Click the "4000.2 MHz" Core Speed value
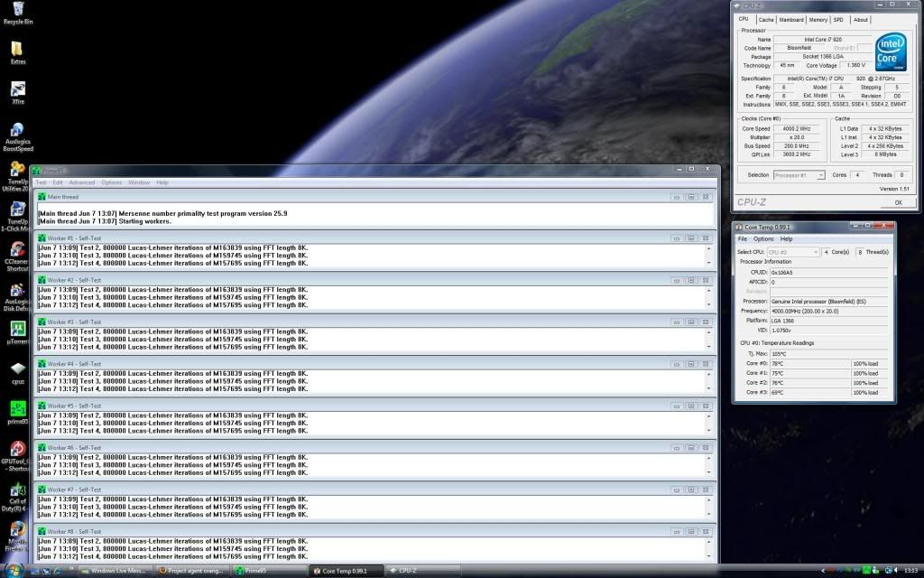The height and width of the screenshot is (578, 924). [x=796, y=128]
